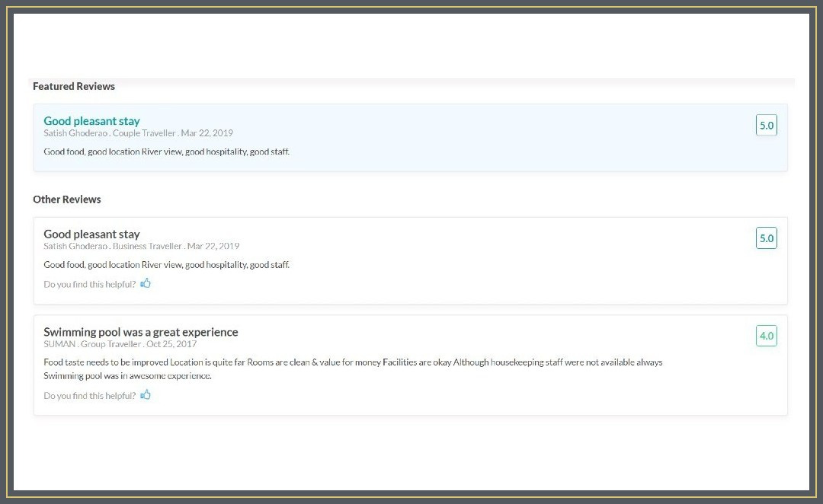The width and height of the screenshot is (823, 504).
Task: Click the 5.0 rating badge in Featured Reviews
Action: pyautogui.click(x=767, y=125)
